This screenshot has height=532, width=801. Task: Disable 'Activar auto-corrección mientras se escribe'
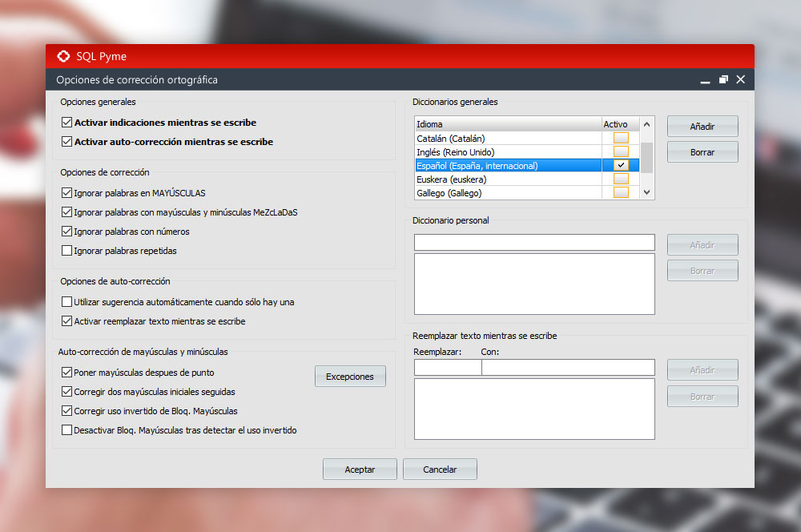66,141
